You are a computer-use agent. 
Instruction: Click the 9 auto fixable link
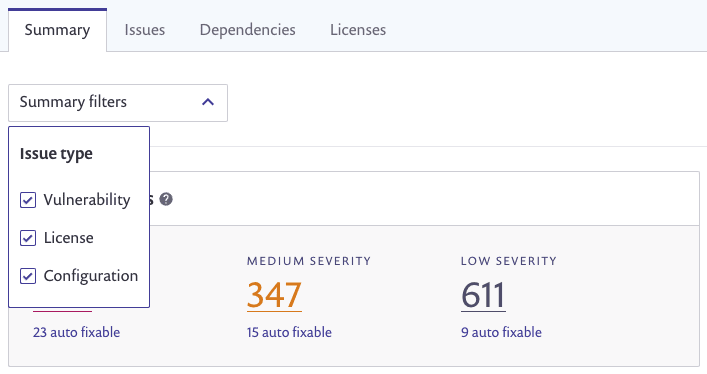click(501, 332)
